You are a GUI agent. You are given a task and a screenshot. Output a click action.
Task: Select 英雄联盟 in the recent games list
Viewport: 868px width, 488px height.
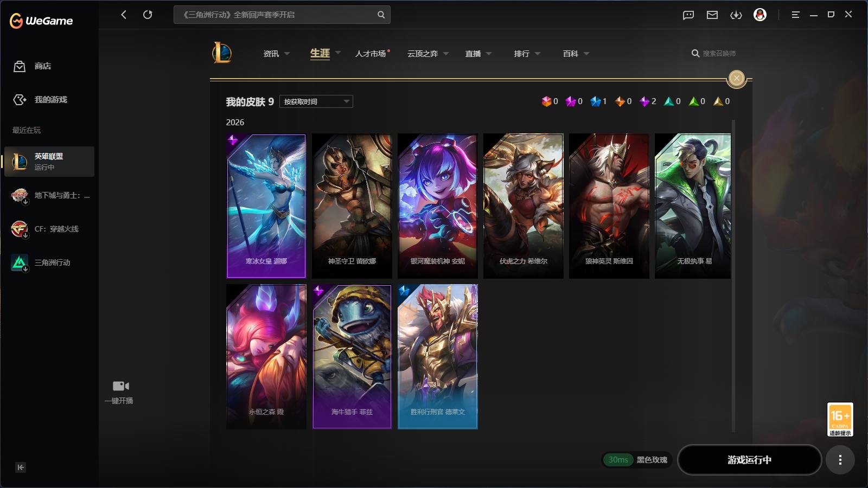click(x=49, y=162)
